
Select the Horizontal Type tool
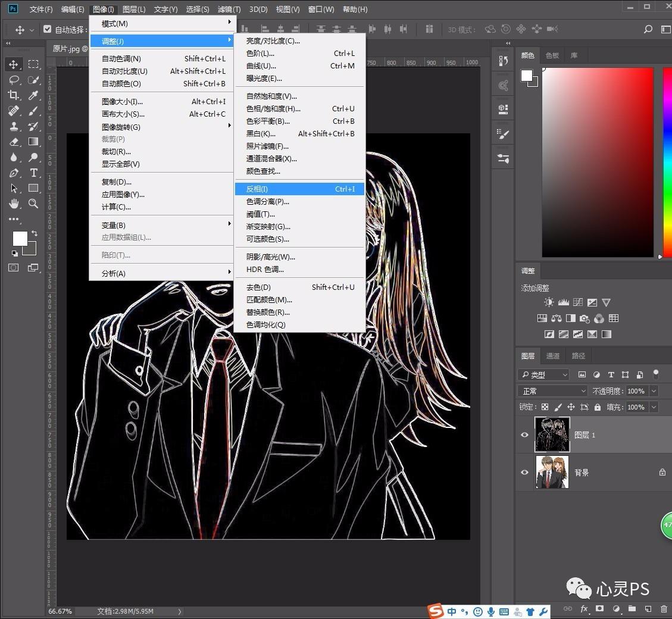tap(33, 173)
